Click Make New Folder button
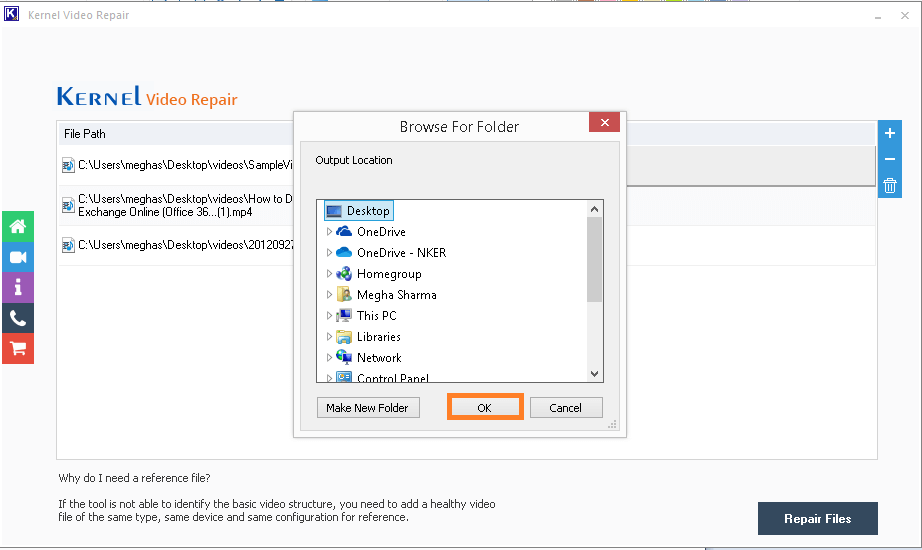Screen dimensions: 922x550 [368, 408]
